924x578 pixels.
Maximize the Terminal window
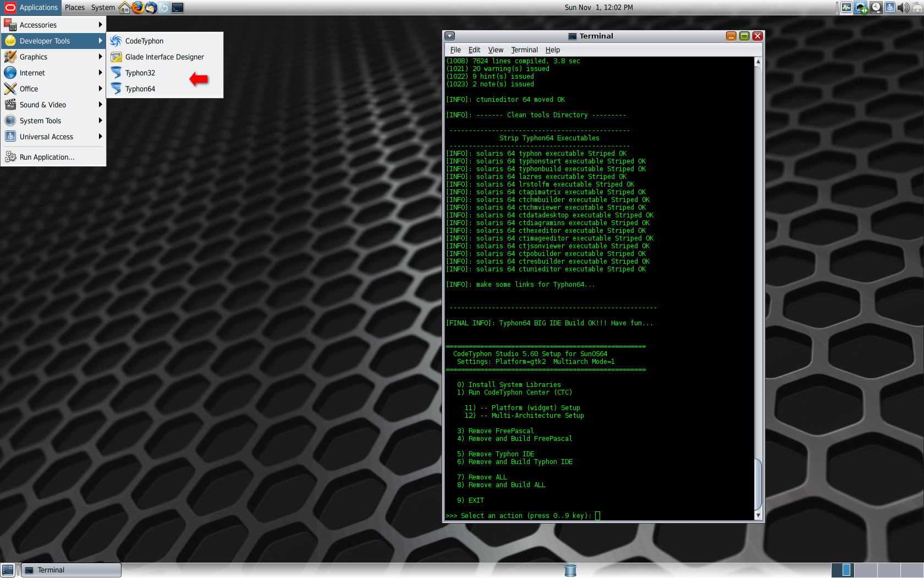click(x=744, y=36)
